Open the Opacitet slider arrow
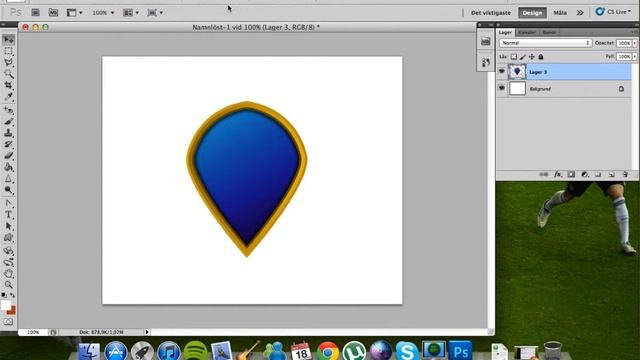The height and width of the screenshot is (360, 640). pos(635,43)
